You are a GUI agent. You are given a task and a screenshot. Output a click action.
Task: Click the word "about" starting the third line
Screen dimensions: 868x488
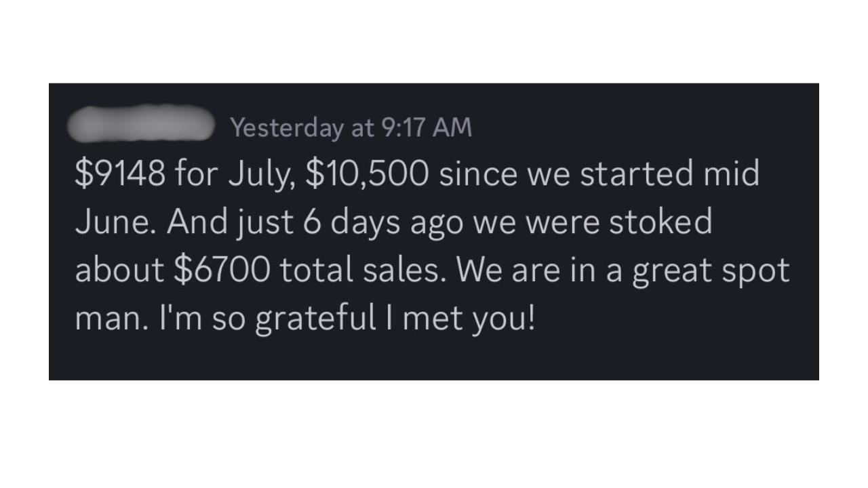point(119,270)
